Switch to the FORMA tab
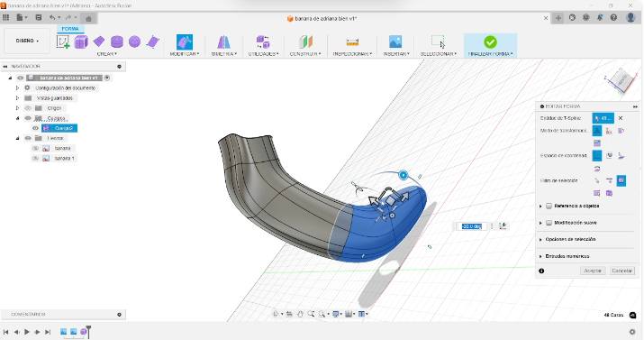Image resolution: width=644 pixels, height=340 pixels. (70, 29)
